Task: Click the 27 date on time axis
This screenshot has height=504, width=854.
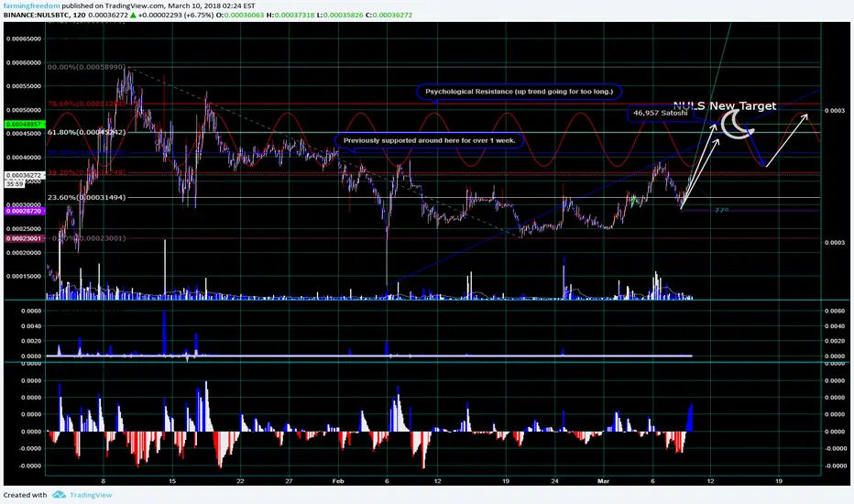Action: [289, 481]
